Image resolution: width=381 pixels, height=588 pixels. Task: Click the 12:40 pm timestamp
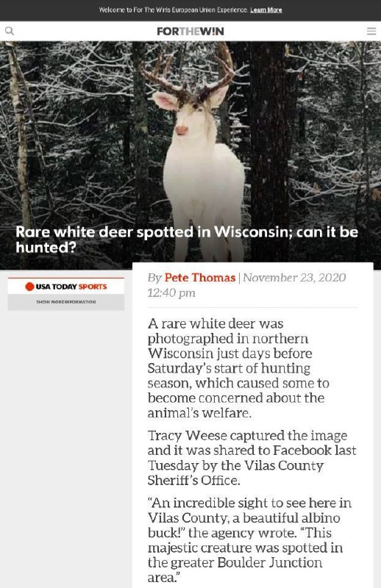[x=171, y=293]
